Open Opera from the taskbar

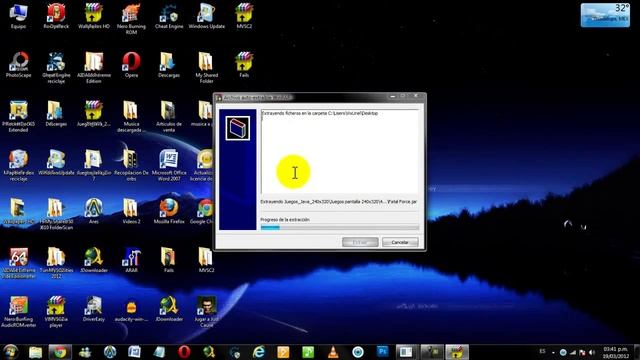pos(184,352)
